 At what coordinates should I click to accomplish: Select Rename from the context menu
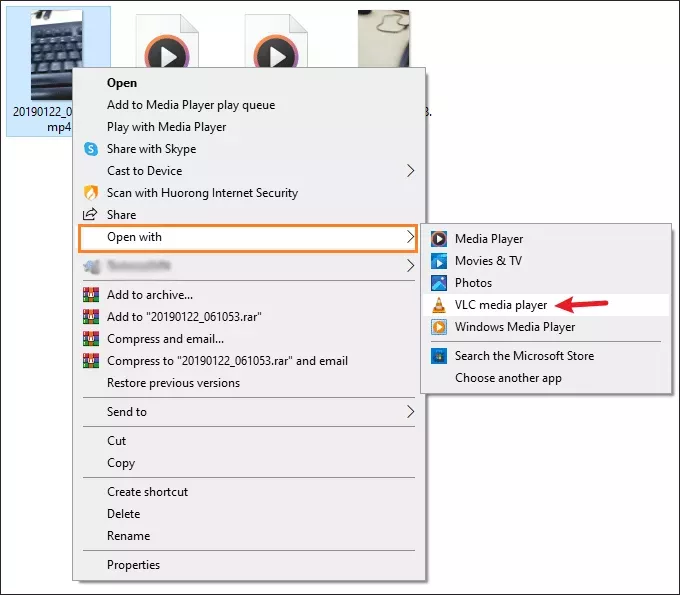(x=248, y=536)
